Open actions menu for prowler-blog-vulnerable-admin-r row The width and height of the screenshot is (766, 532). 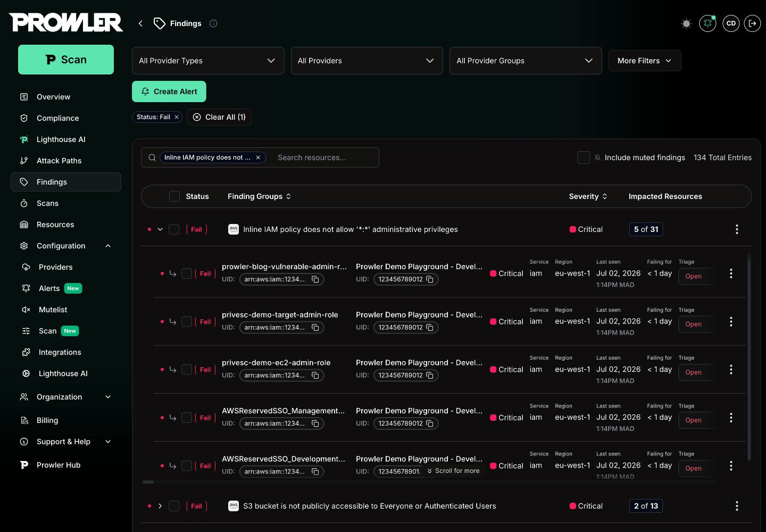[x=731, y=273]
